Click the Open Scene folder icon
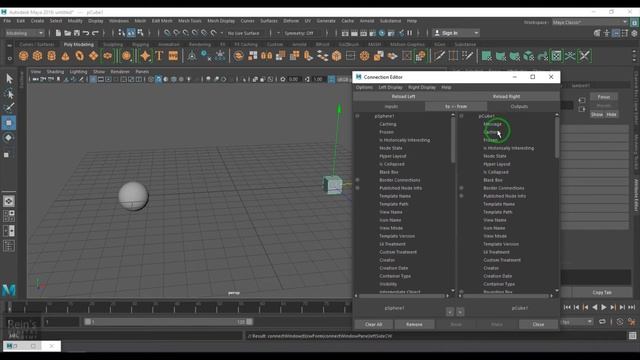The image size is (640, 360). click(67, 33)
